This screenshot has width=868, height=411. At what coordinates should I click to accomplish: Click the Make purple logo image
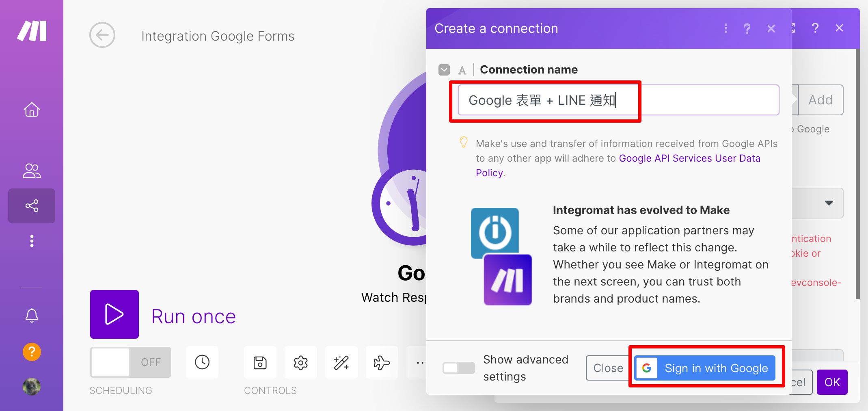pyautogui.click(x=508, y=280)
